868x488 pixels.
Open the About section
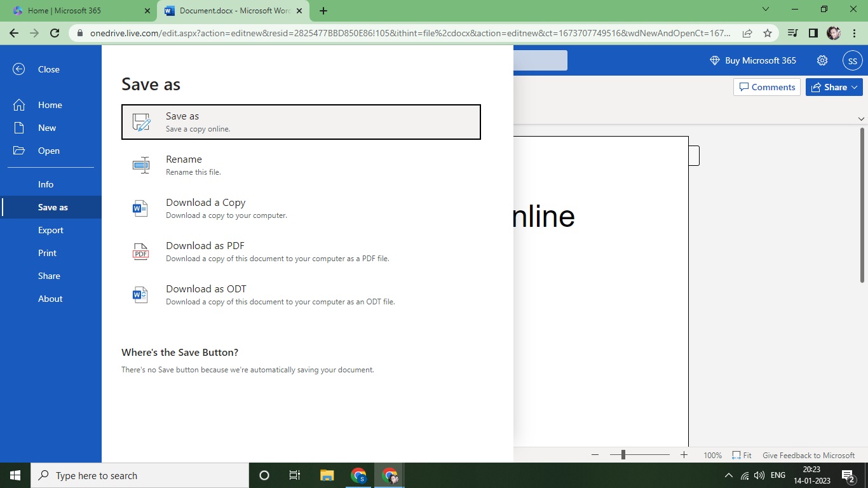51,299
